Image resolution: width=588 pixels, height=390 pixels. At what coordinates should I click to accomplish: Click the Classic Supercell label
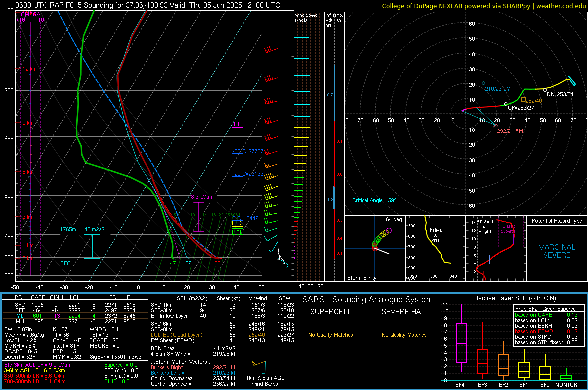[x=509, y=229]
